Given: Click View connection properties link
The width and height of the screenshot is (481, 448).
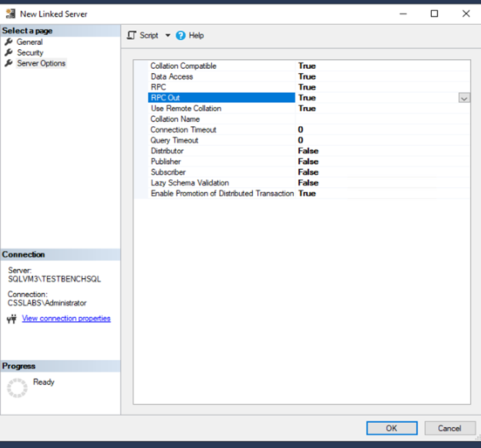Looking at the screenshot, I should (66, 319).
